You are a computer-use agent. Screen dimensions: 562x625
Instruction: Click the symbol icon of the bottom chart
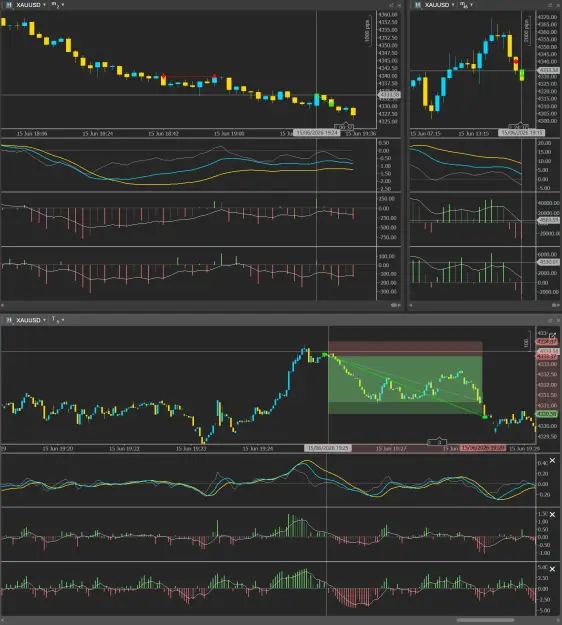(9, 320)
